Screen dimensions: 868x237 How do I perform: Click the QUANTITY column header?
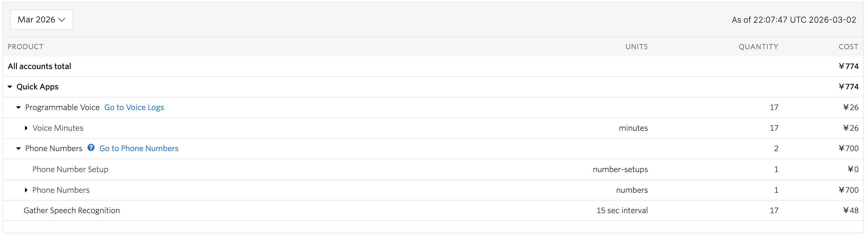(x=758, y=47)
